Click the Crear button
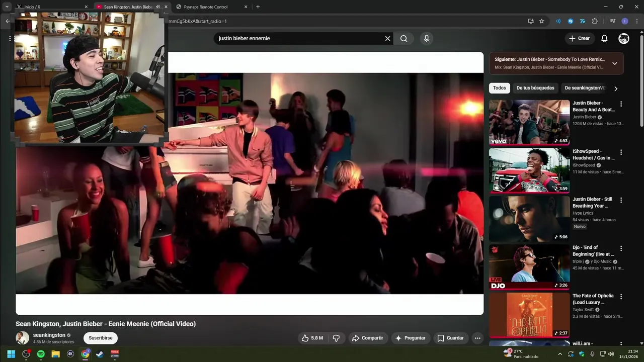This screenshot has height=362, width=644. point(579,38)
